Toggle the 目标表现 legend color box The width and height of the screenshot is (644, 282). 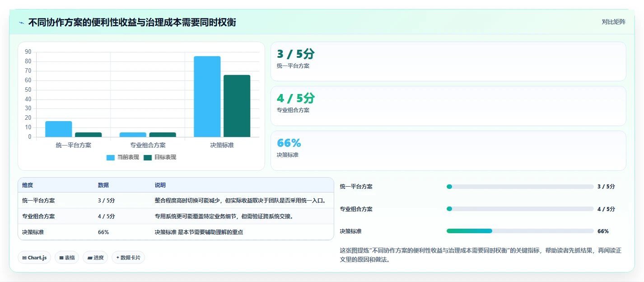(x=148, y=157)
